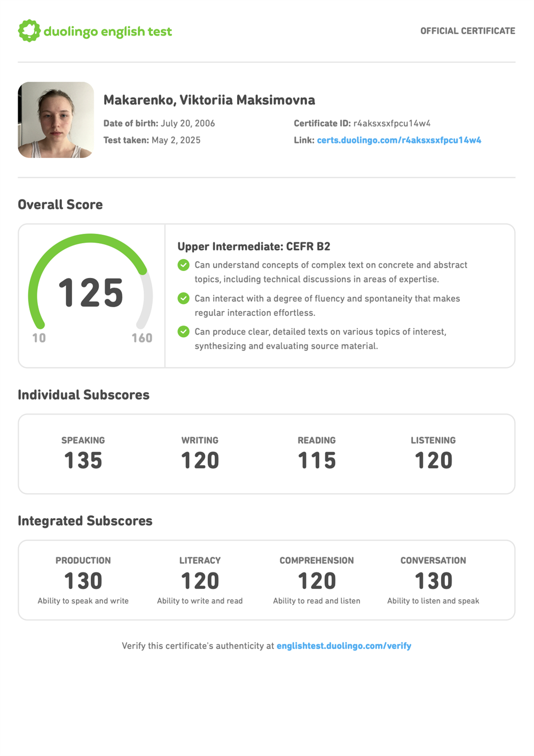Click the "duolingo english test" wordmark

[108, 31]
